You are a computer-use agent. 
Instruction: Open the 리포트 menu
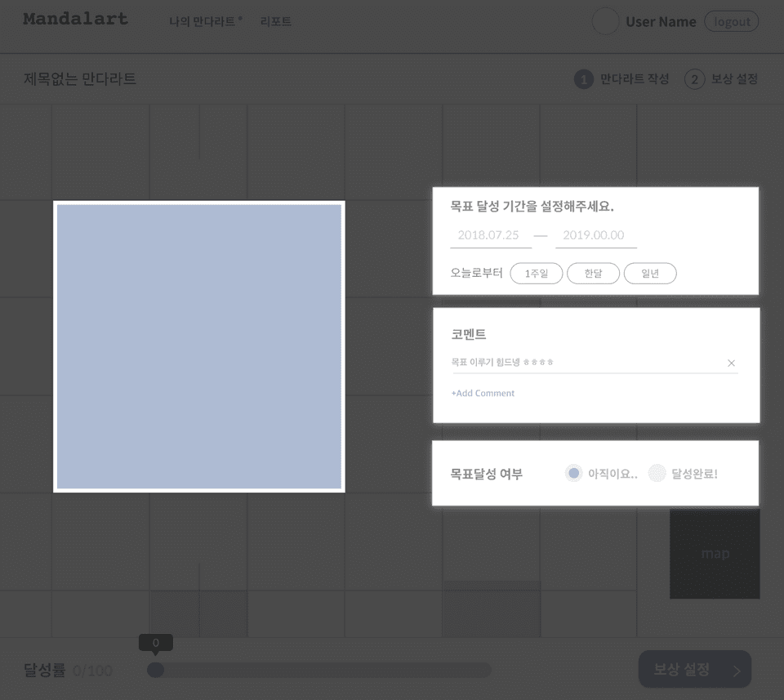tap(275, 22)
